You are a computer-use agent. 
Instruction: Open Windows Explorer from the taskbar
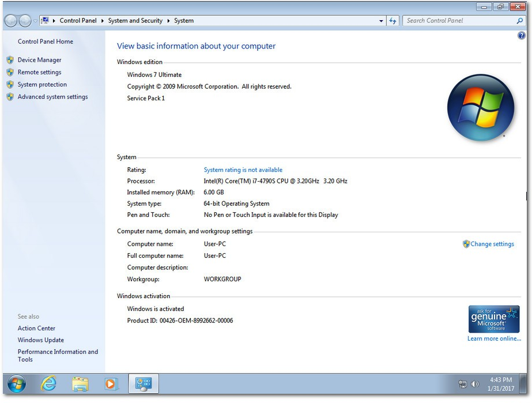80,383
